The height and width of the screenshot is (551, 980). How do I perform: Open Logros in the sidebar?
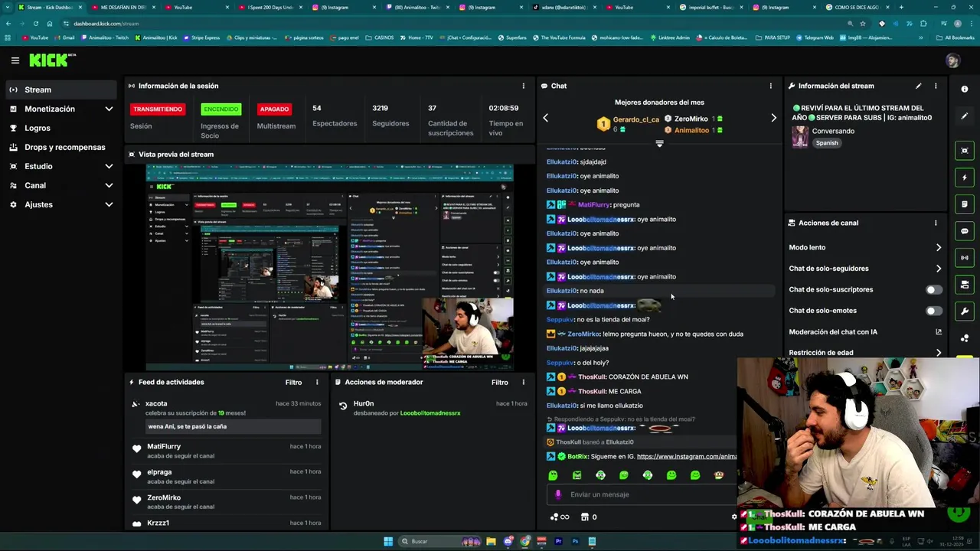pos(61,128)
